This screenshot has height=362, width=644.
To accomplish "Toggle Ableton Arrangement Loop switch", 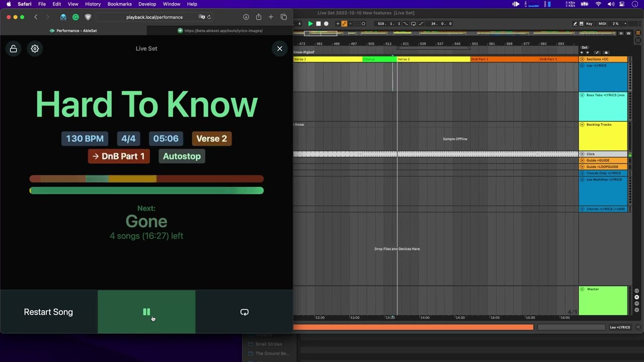I will [413, 24].
